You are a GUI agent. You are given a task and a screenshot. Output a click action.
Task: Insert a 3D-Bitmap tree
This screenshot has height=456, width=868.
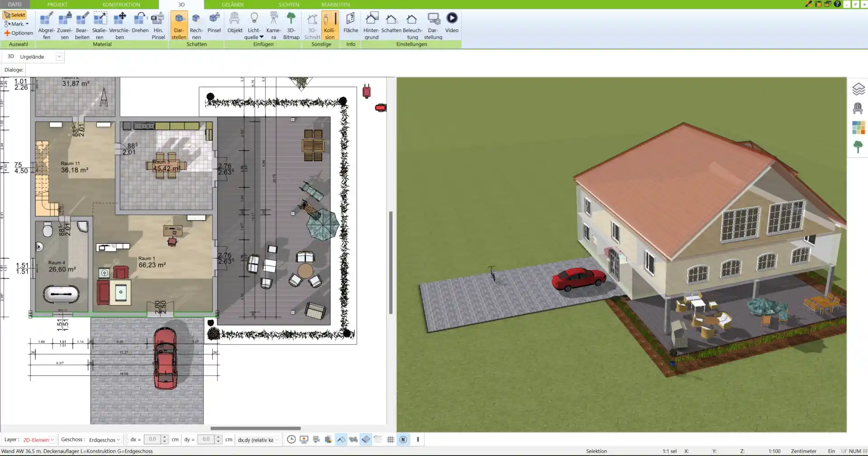(x=291, y=26)
